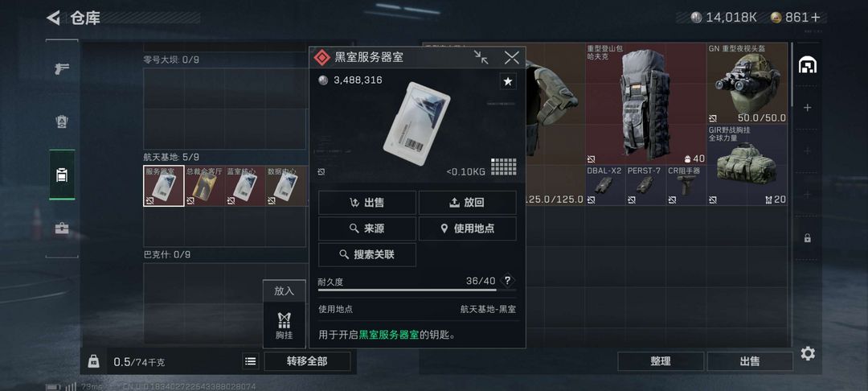Add a new stash tab with plus icon
Screen dimensions: 868x391
pyautogui.click(x=808, y=108)
